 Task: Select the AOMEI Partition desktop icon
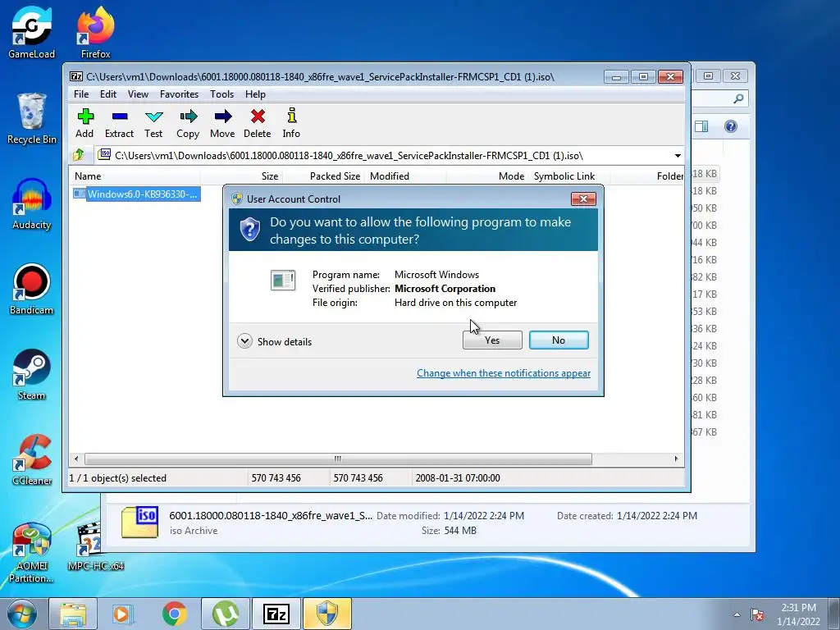(x=32, y=552)
